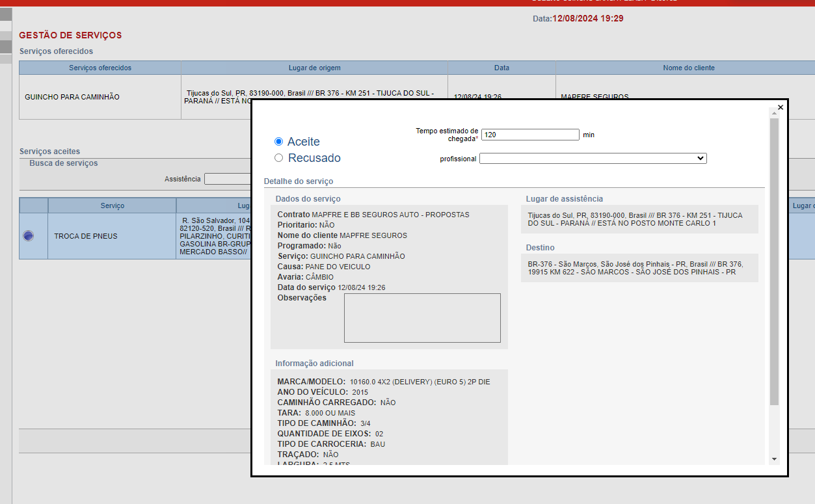
Task: Click into the Observações text box
Action: tap(421, 317)
